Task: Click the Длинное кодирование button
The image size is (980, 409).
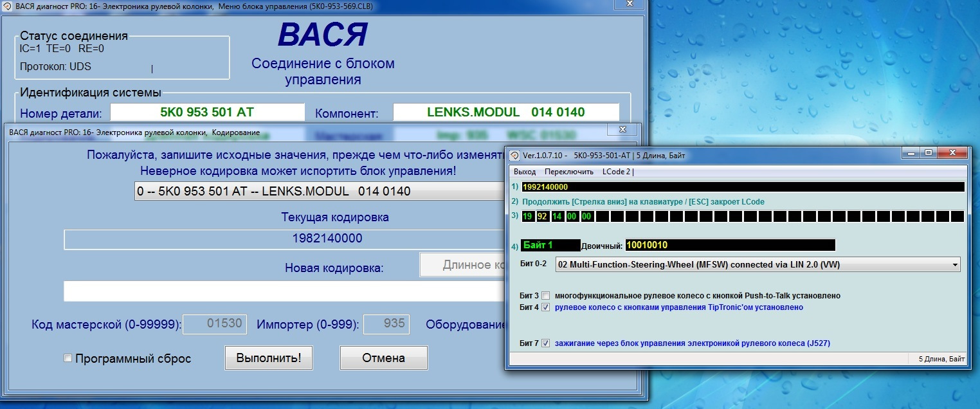Action: 463,265
